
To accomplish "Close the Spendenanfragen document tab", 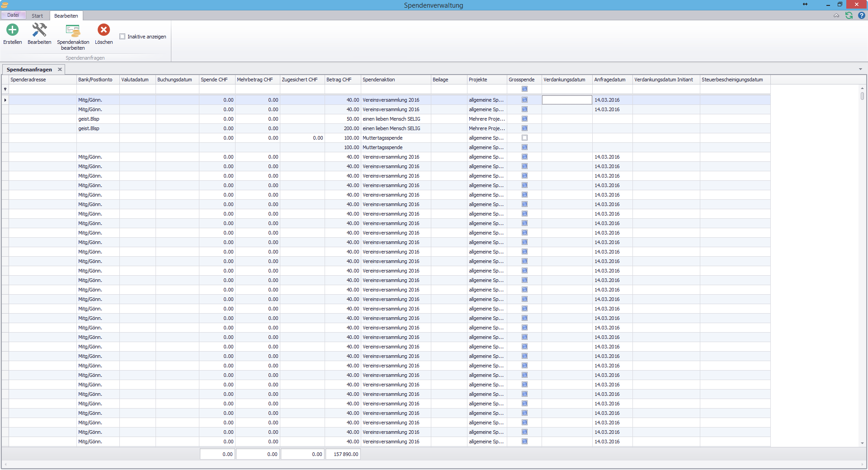I will pos(60,70).
